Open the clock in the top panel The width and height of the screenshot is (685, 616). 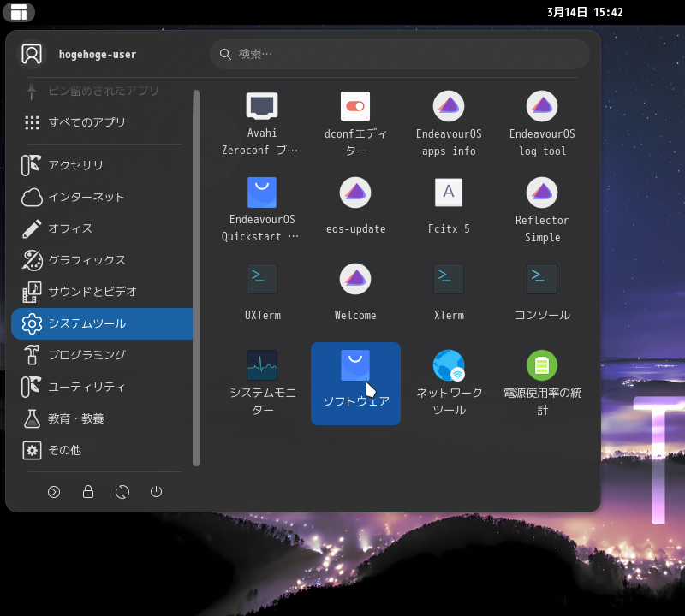[x=584, y=12]
